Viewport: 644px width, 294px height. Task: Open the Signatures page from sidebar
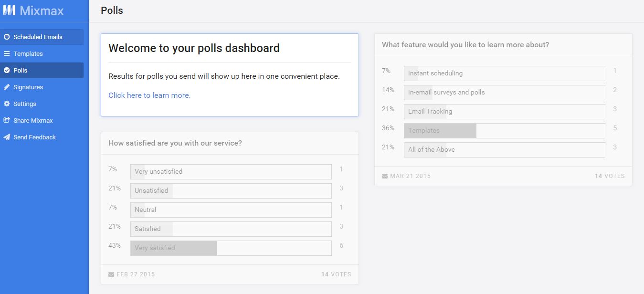point(28,87)
